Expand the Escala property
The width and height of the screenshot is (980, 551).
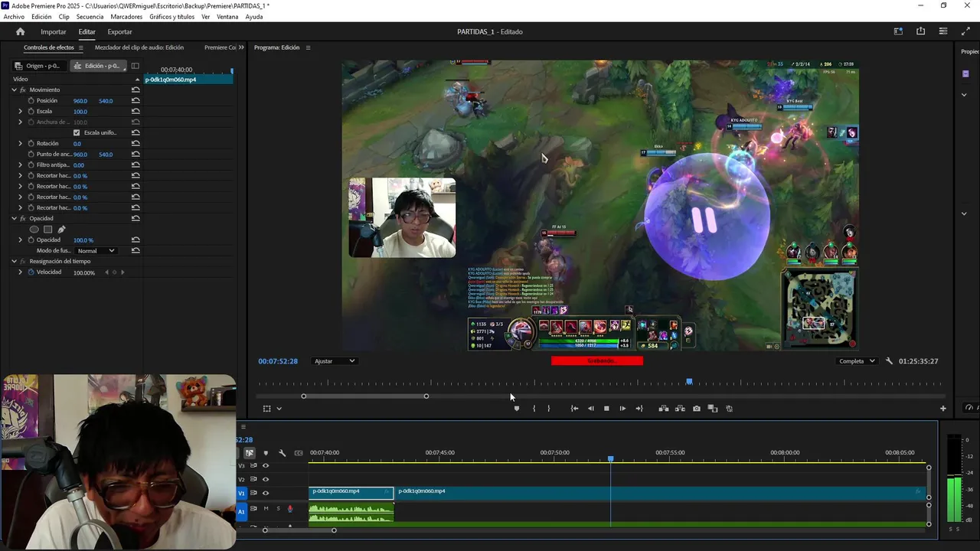tap(21, 111)
